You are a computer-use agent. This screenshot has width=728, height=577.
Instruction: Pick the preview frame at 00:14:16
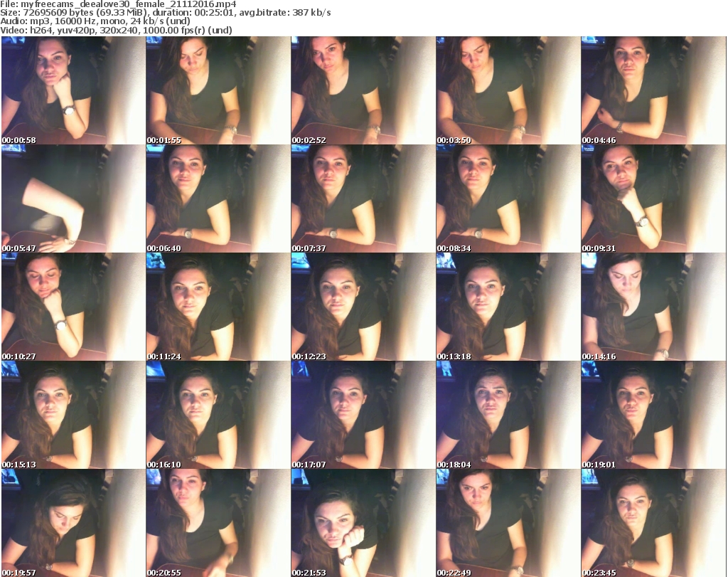click(x=653, y=307)
